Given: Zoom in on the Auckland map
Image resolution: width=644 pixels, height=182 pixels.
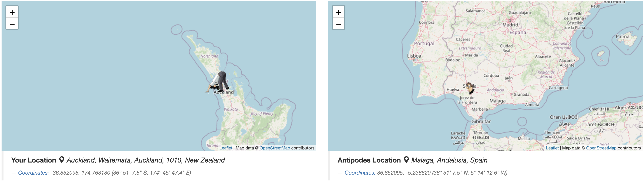Looking at the screenshot, I should 12,12.
